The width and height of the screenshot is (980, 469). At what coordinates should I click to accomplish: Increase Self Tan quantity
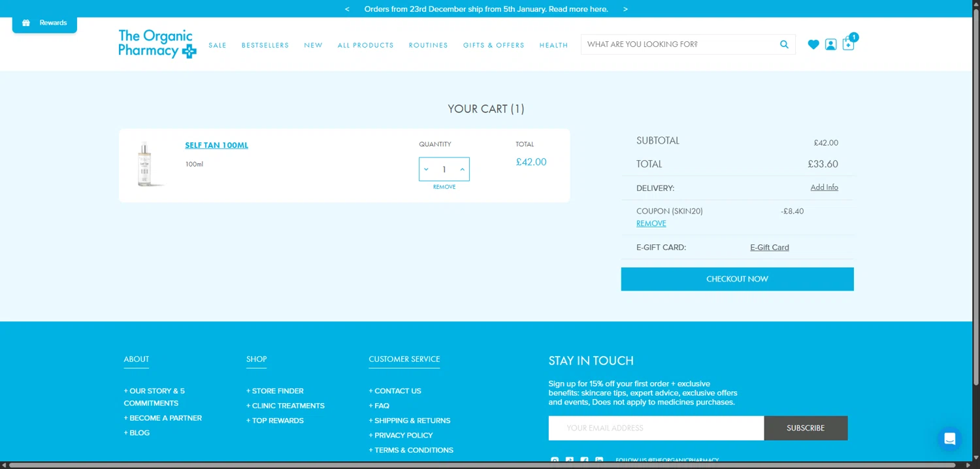tap(462, 169)
